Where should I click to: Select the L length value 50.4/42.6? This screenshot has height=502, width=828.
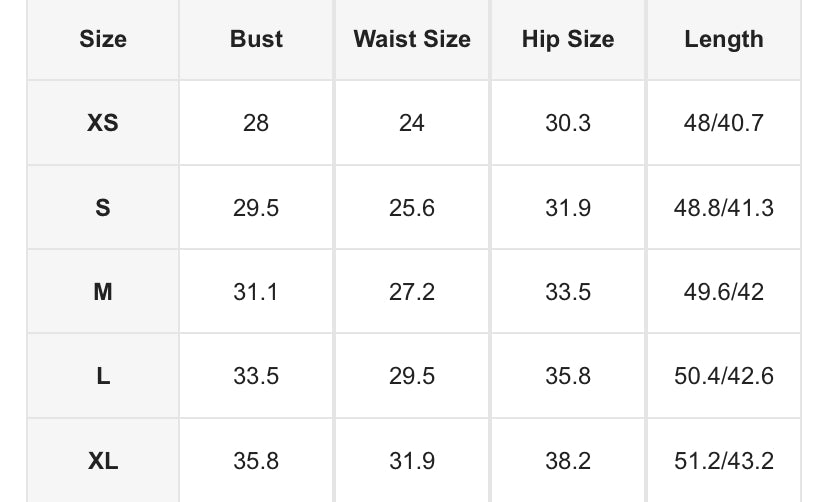click(x=724, y=376)
